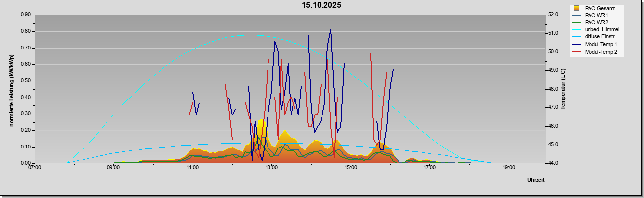Click the 13:00 time axis label
644x198 pixels.
point(271,168)
